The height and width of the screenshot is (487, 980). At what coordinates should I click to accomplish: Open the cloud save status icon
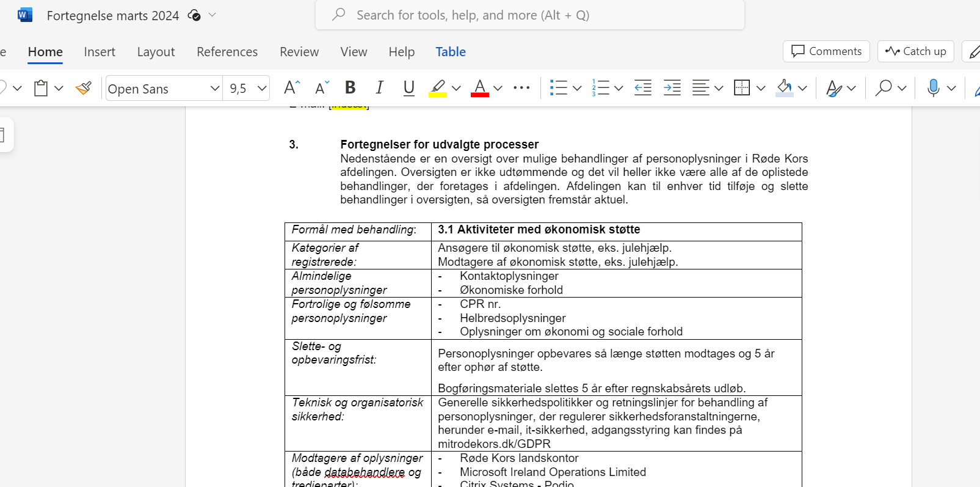[x=194, y=15]
